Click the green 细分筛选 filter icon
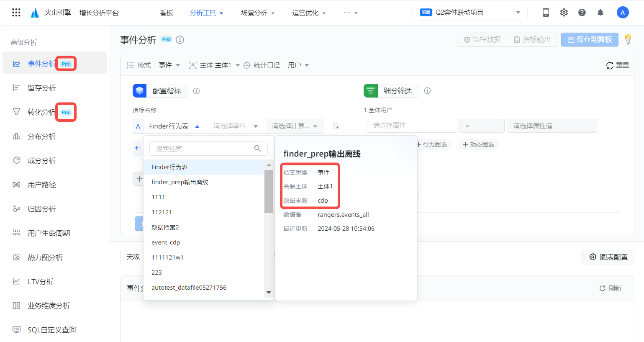The width and height of the screenshot is (644, 342). tap(370, 91)
